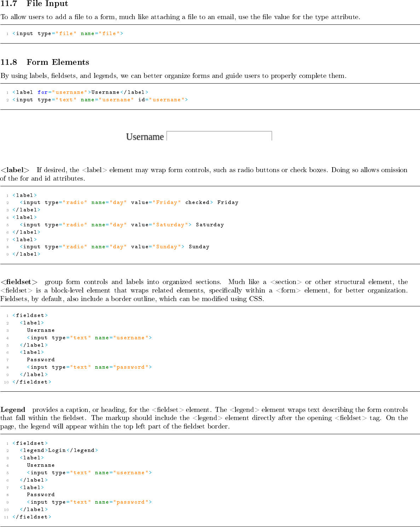Click the bold '<fieldset>' paragraph heading
Screen dimensions: 420x527
[x=19, y=282]
